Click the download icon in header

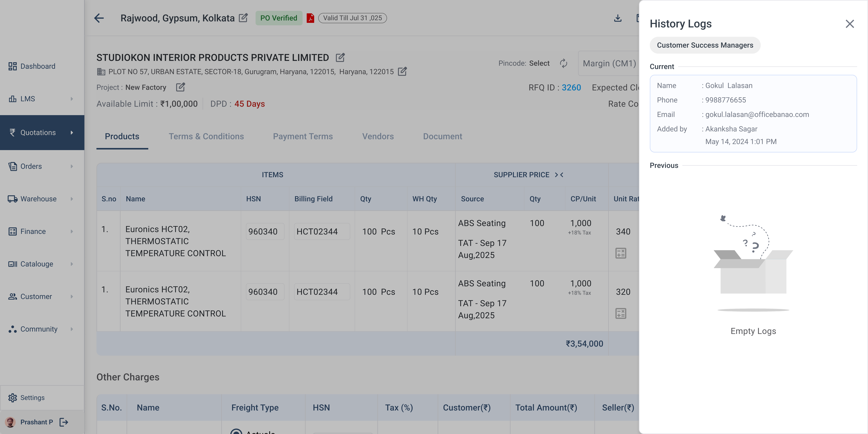pos(618,18)
